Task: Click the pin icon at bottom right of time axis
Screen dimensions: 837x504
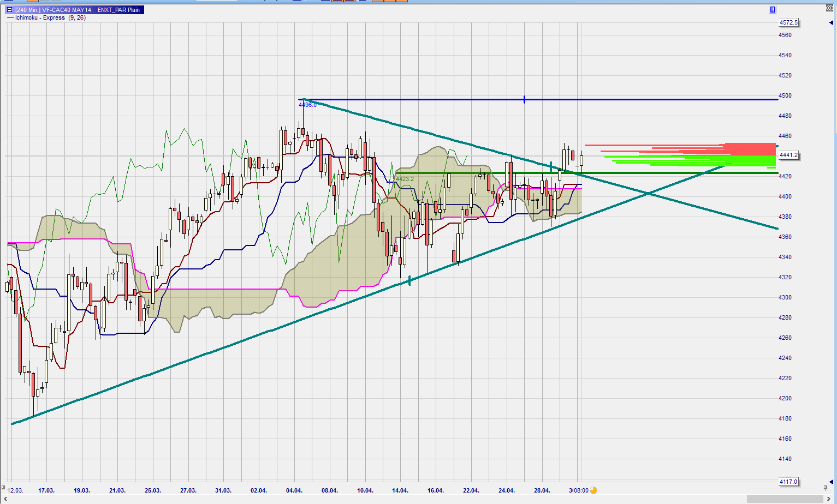Action: (826, 487)
